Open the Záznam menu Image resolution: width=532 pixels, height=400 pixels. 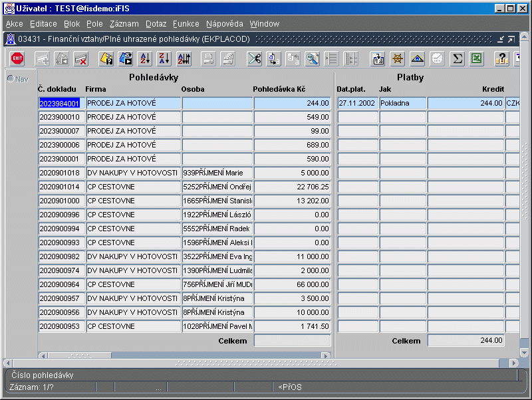coord(124,24)
